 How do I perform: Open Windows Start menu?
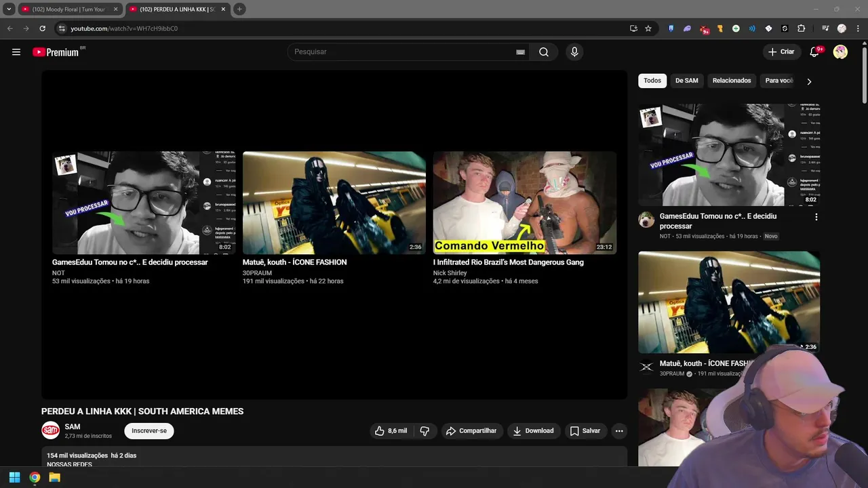(x=14, y=477)
